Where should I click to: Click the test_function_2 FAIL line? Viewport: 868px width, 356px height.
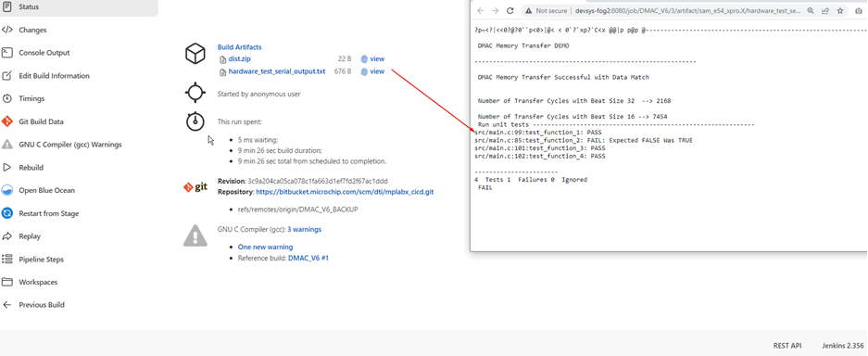(x=584, y=141)
